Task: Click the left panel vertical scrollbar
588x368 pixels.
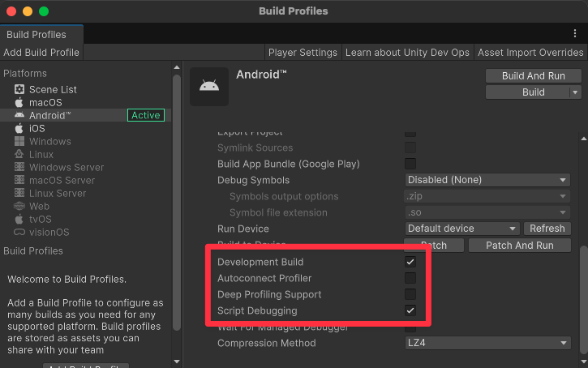Action: pos(177,203)
